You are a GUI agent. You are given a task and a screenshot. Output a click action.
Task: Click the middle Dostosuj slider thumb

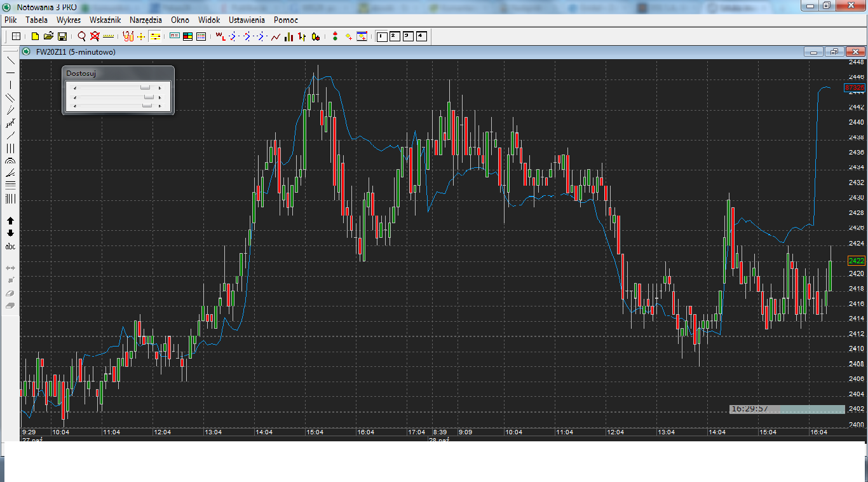point(149,97)
